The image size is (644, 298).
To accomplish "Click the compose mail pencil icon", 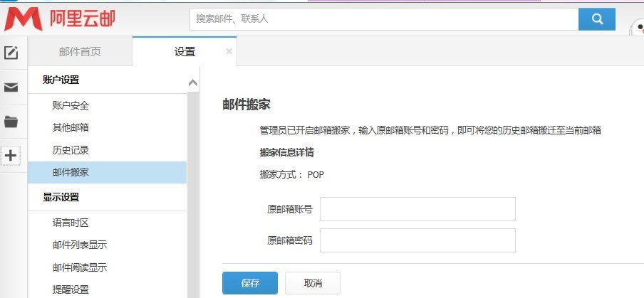I will pos(11,53).
